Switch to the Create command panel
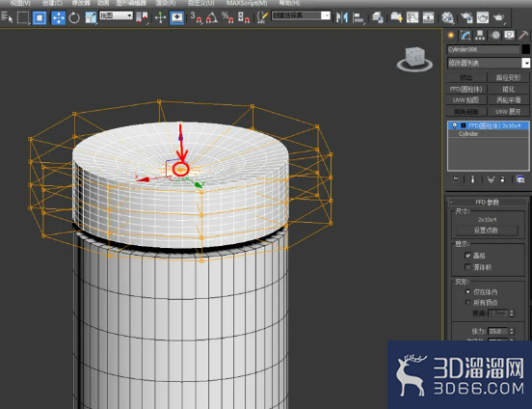This screenshot has width=532, height=409. point(451,36)
